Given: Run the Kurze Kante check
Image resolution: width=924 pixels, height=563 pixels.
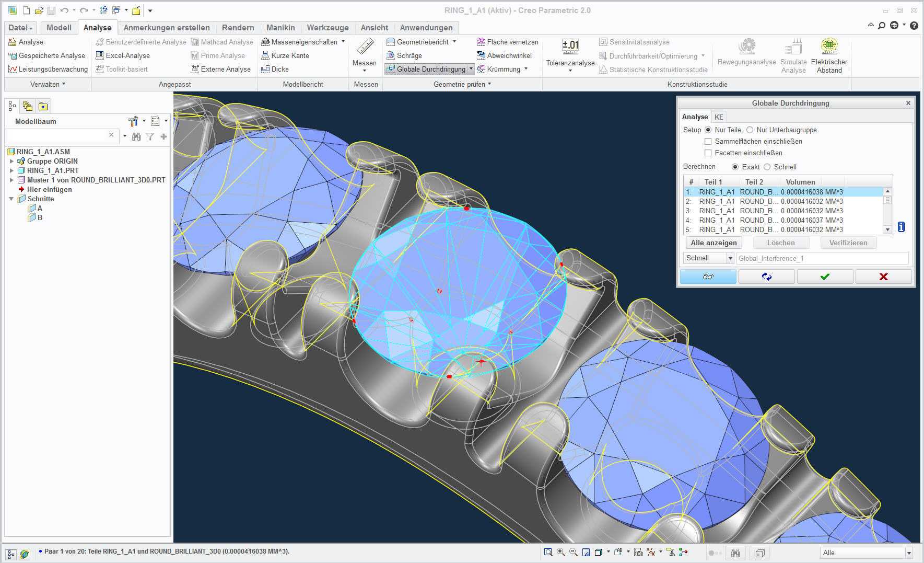Looking at the screenshot, I should click(x=285, y=55).
